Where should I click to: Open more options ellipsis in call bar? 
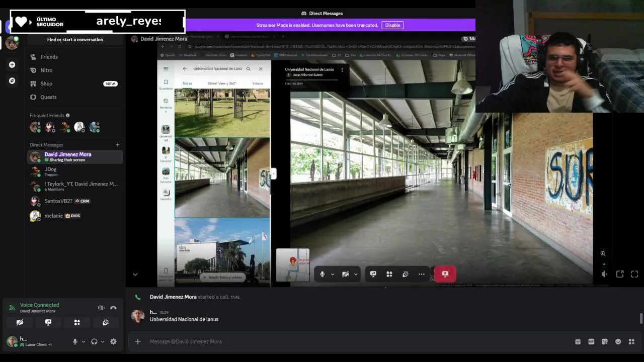pos(422,274)
